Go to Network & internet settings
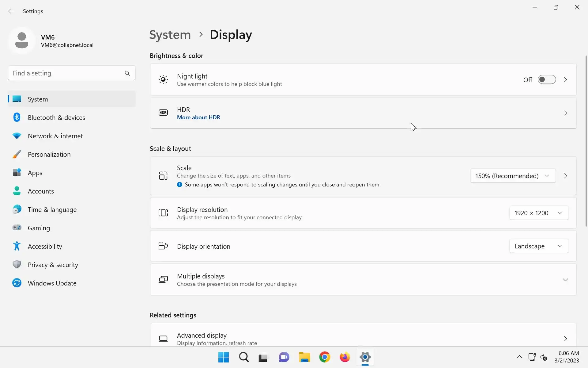Screen dimensions: 588x368 tap(55, 136)
